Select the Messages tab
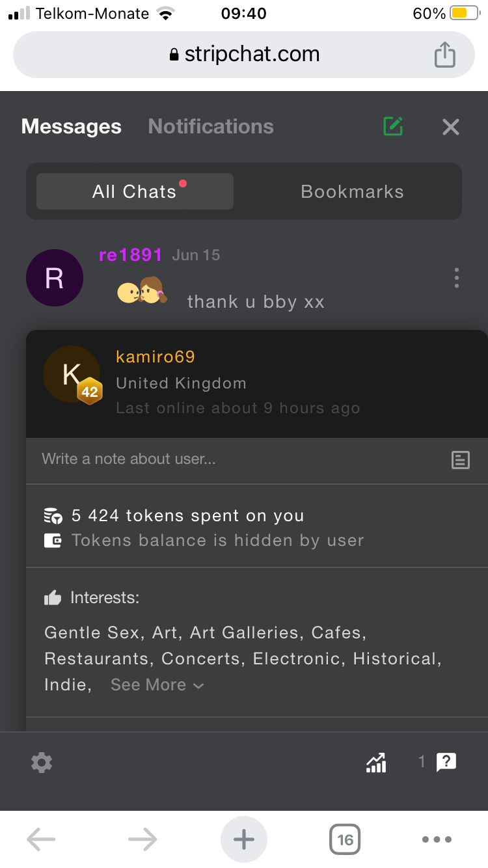488x868 pixels. pyautogui.click(x=72, y=126)
